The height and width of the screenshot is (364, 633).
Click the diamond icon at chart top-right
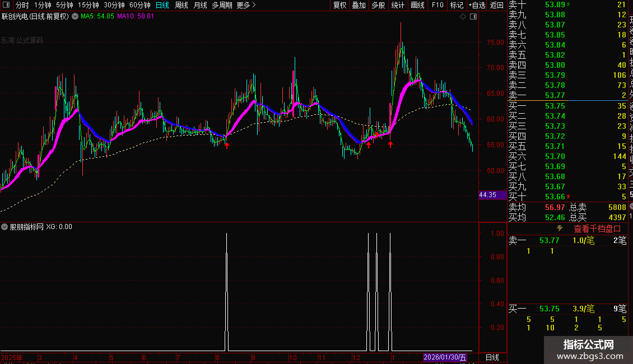(x=463, y=17)
